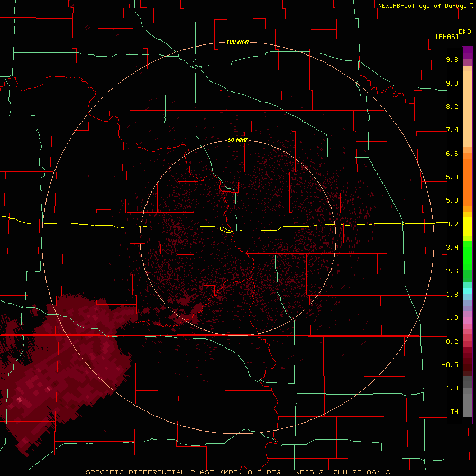Click the 4.2 value on the color scale
Screen dimensions: 476x476
pos(452,224)
